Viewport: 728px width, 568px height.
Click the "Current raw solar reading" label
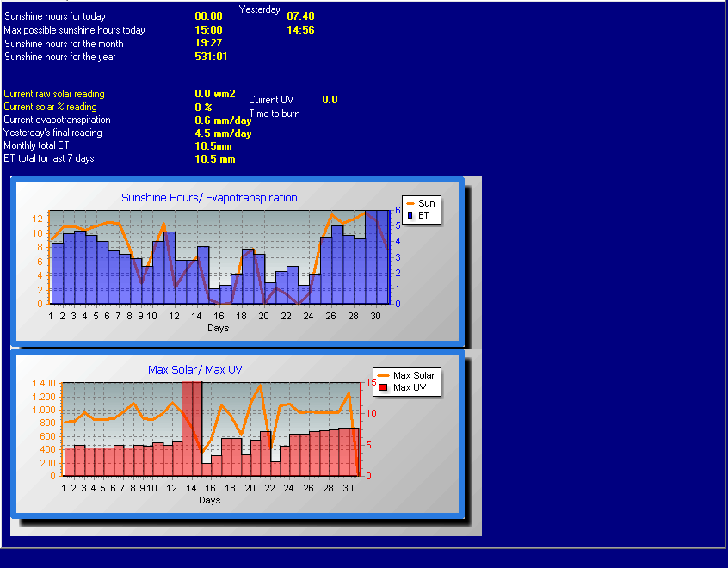54,94
